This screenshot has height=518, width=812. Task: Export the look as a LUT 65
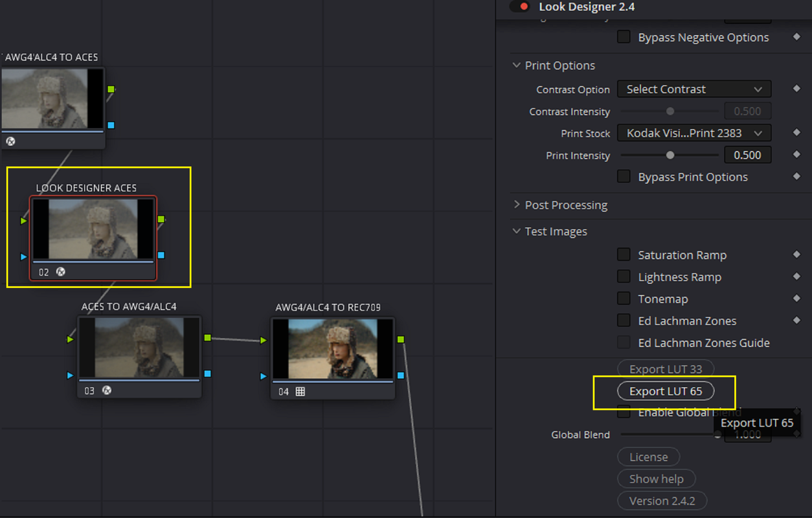pyautogui.click(x=666, y=391)
